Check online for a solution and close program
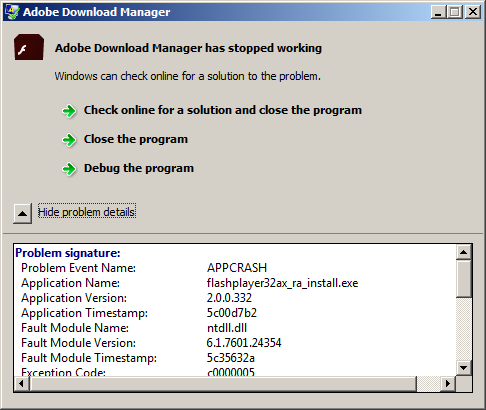486x410 pixels. (x=223, y=110)
